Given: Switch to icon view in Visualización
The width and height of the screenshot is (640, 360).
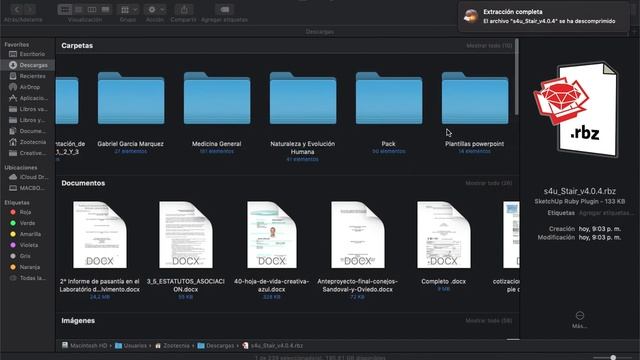Looking at the screenshot, I should (x=65, y=9).
